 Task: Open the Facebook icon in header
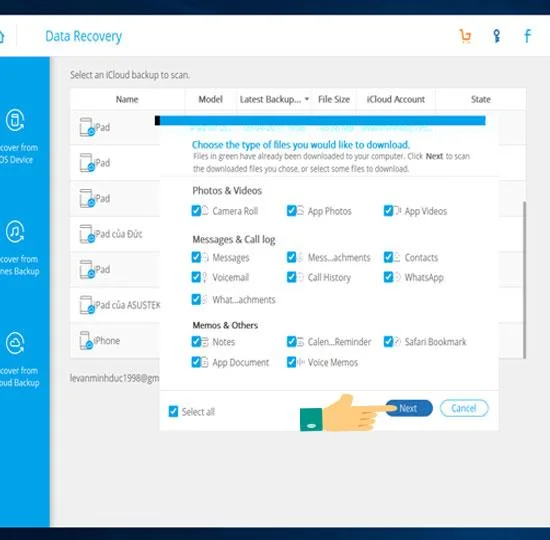[x=527, y=36]
